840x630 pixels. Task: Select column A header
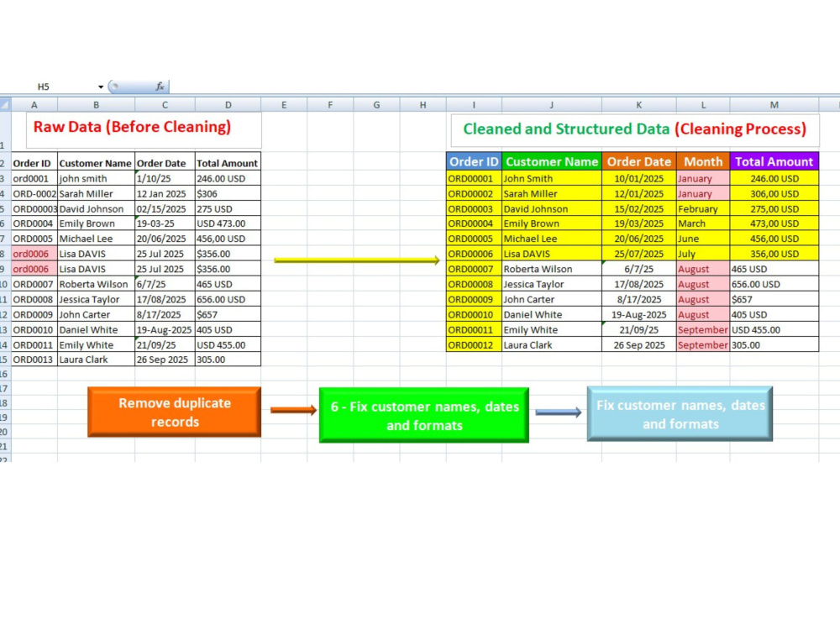point(34,105)
